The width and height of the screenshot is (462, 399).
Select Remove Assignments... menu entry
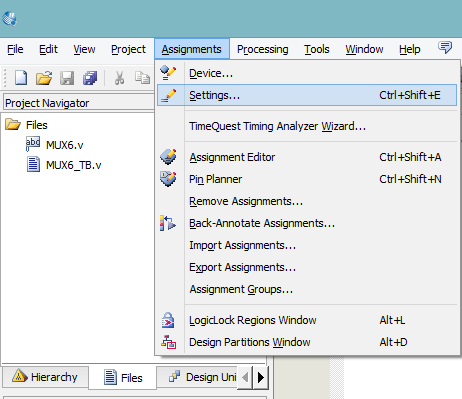[307, 201]
